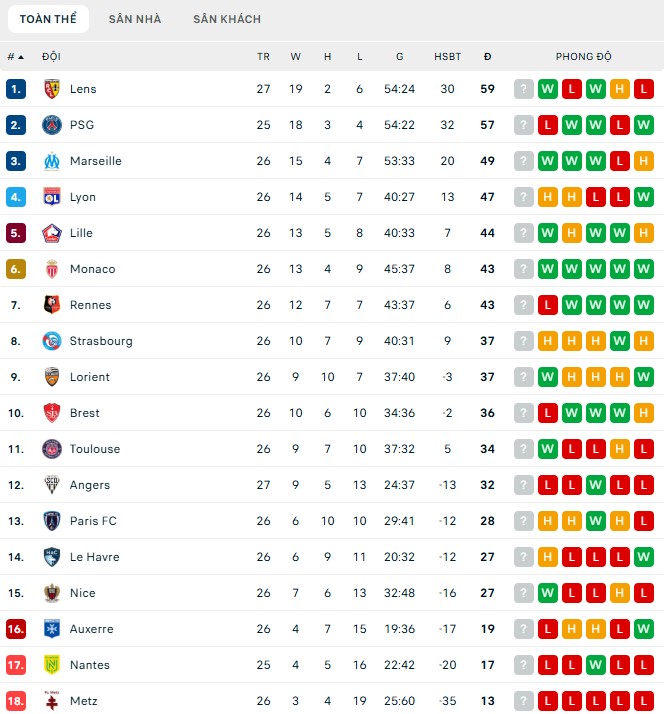Switch to the Sân khách tab
Screen dimensions: 667x714
(227, 19)
